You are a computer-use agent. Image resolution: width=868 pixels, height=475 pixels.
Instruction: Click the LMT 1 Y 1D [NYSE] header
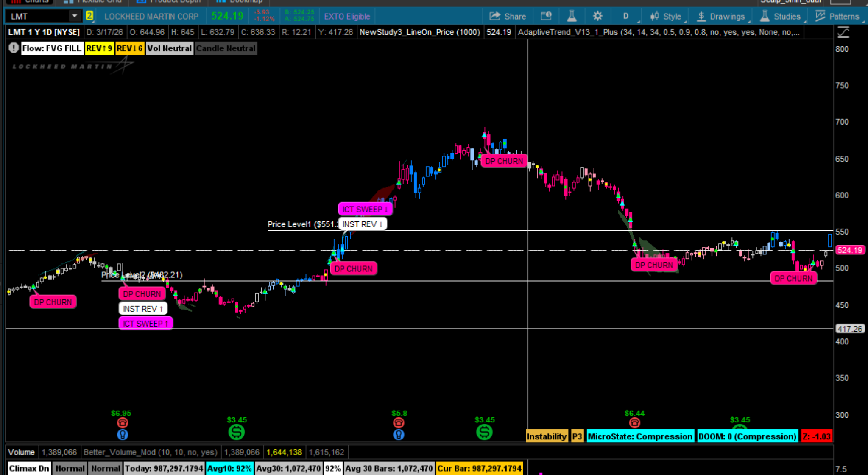click(44, 32)
